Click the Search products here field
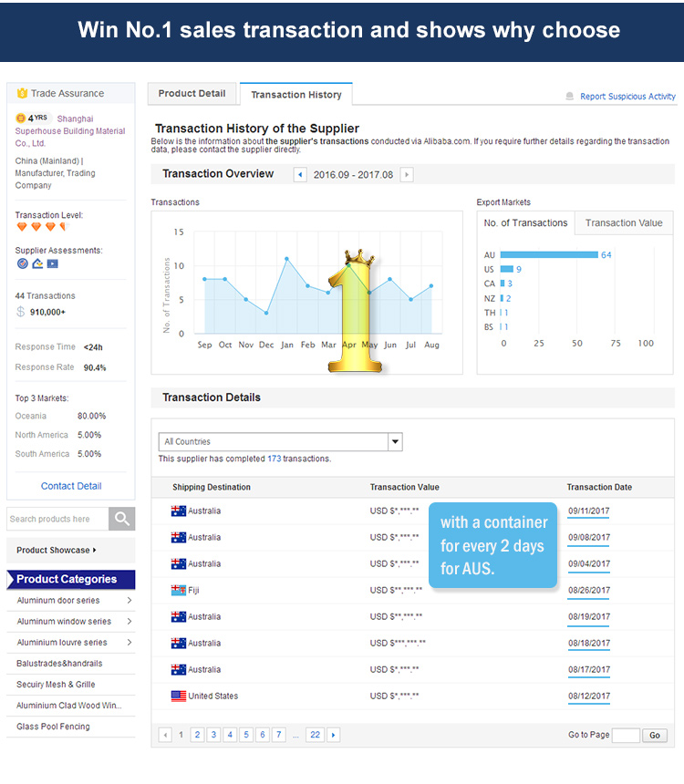The image size is (684, 784). point(58,519)
